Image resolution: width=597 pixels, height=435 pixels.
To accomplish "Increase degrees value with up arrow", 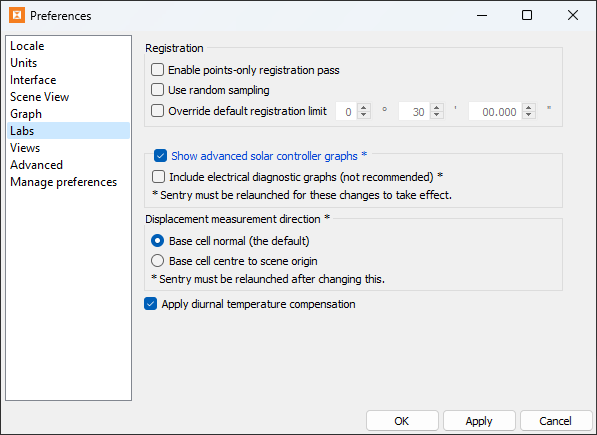I will [364, 108].
